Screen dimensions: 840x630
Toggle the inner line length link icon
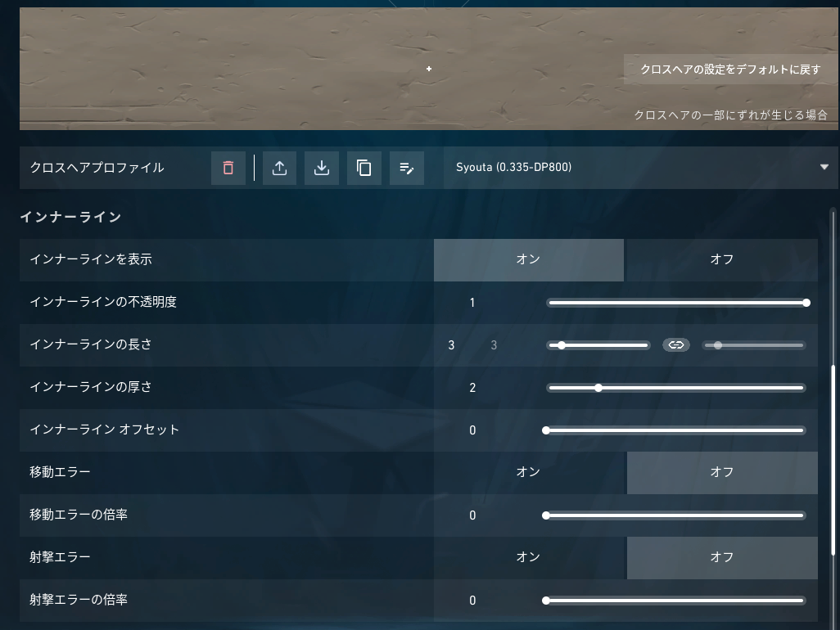tap(676, 345)
